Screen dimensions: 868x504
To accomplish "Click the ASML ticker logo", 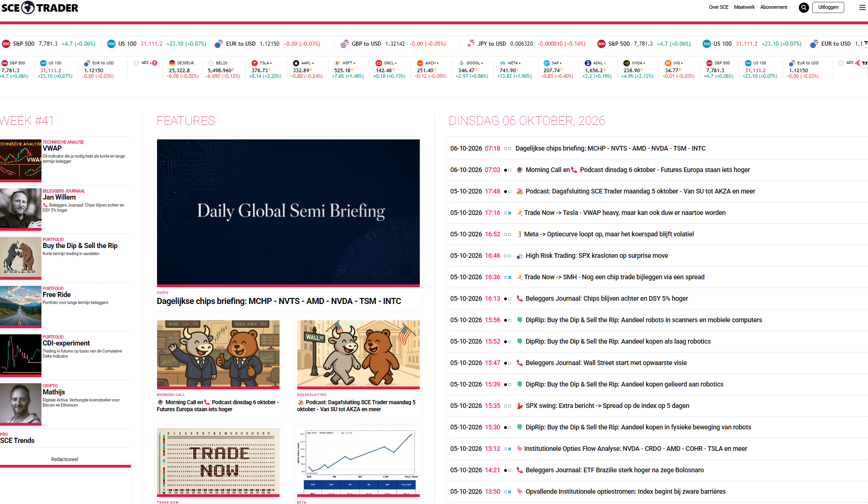I will [x=588, y=63].
